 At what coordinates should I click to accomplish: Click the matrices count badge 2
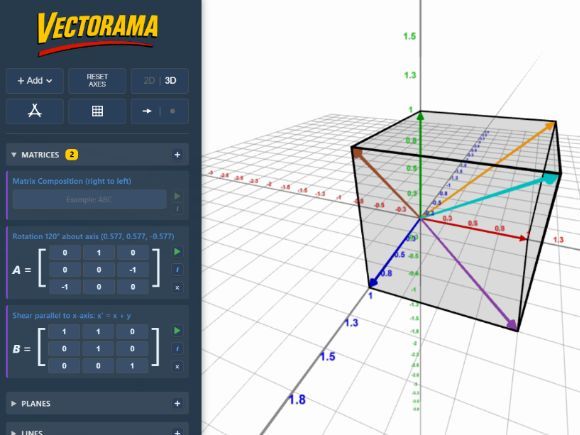tap(72, 154)
